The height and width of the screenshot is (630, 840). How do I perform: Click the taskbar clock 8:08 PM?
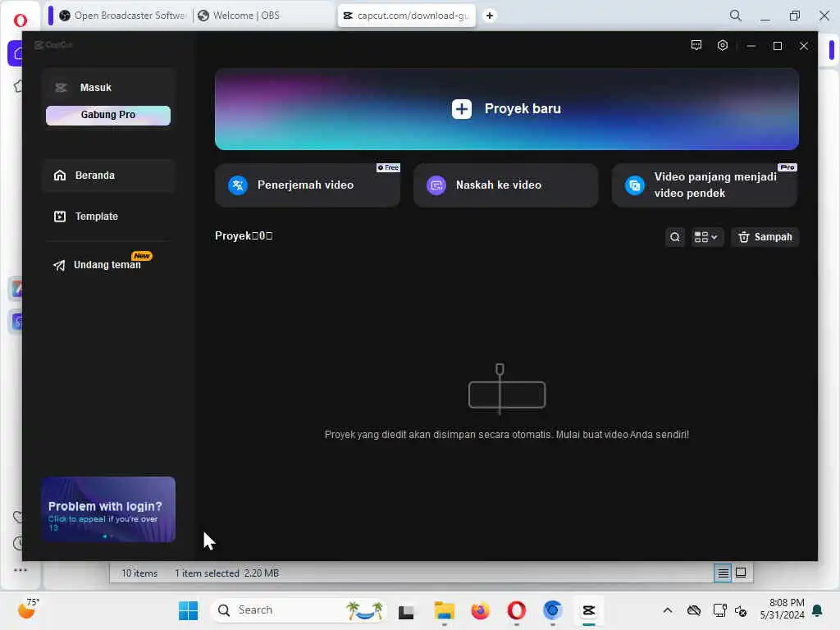(x=782, y=609)
